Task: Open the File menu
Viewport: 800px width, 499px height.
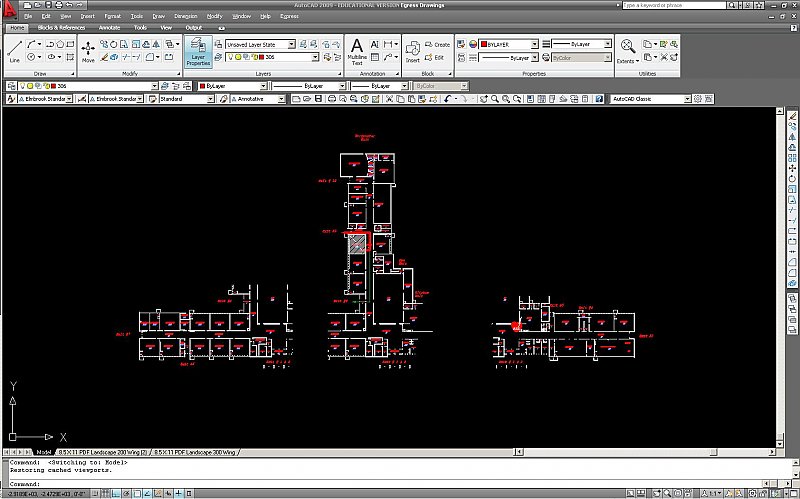Action: pos(28,16)
